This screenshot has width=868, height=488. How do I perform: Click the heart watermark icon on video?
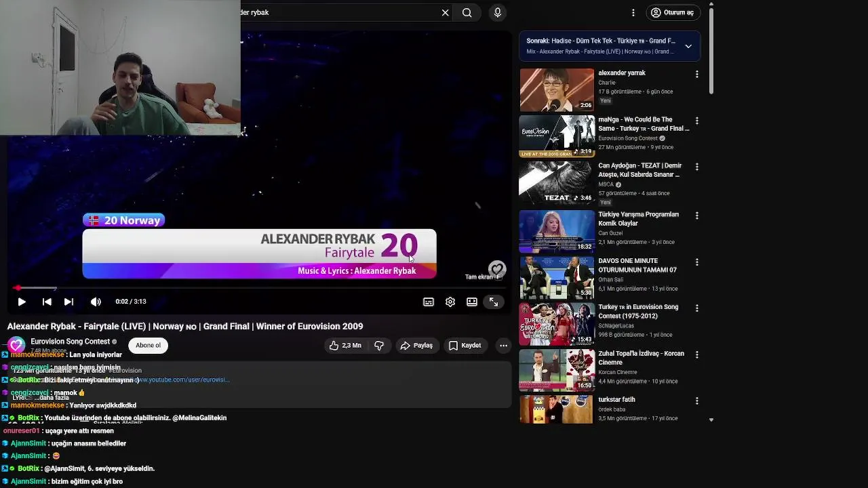tap(497, 269)
